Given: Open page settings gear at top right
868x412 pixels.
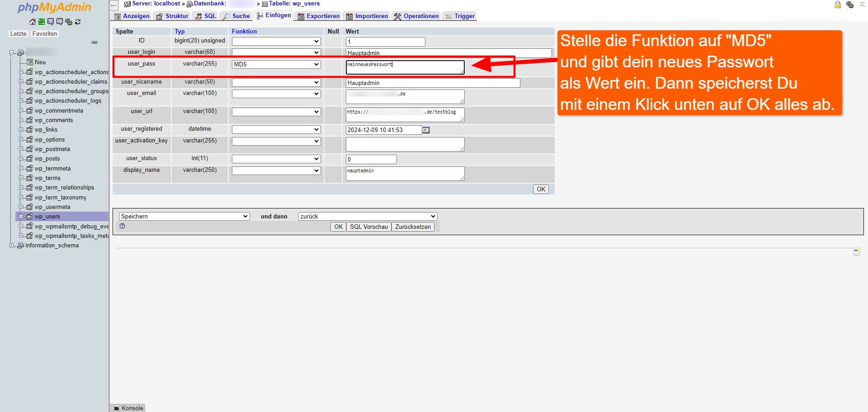Looking at the screenshot, I should click(850, 5).
